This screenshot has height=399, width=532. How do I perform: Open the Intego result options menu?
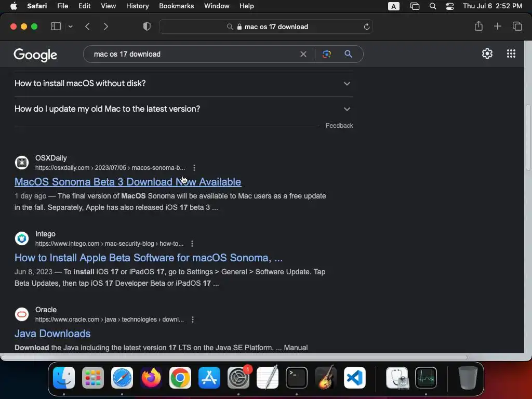(x=192, y=244)
